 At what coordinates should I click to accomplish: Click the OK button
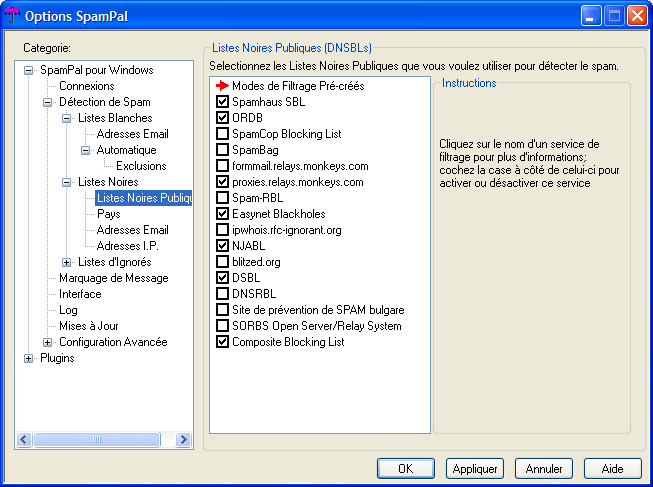click(x=406, y=469)
